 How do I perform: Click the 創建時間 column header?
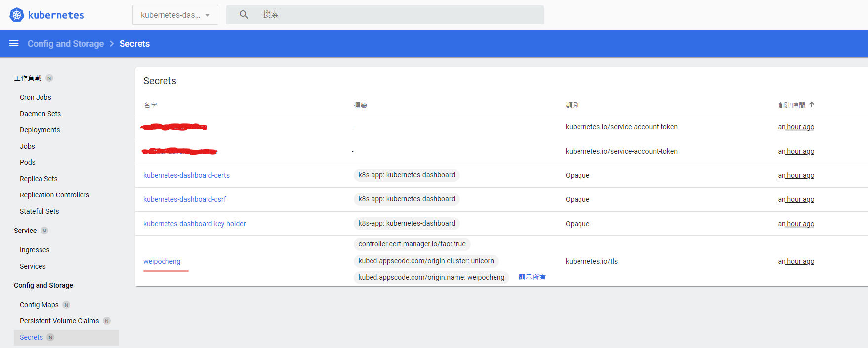(x=791, y=105)
